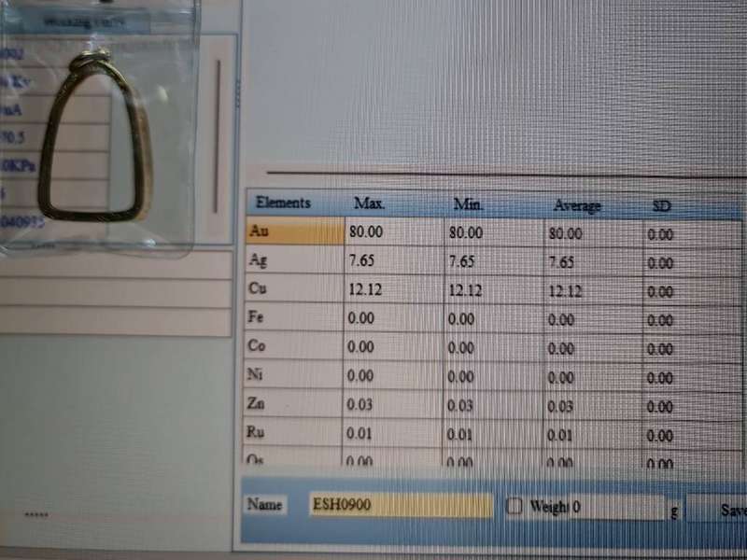Enable the Weight checkbox

[514, 507]
